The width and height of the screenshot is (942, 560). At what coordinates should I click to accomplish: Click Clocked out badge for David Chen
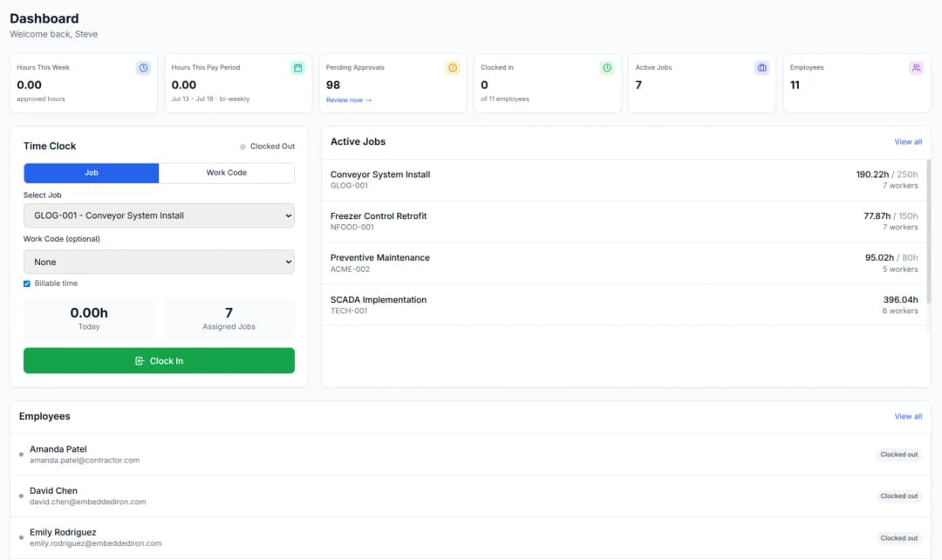[898, 495]
